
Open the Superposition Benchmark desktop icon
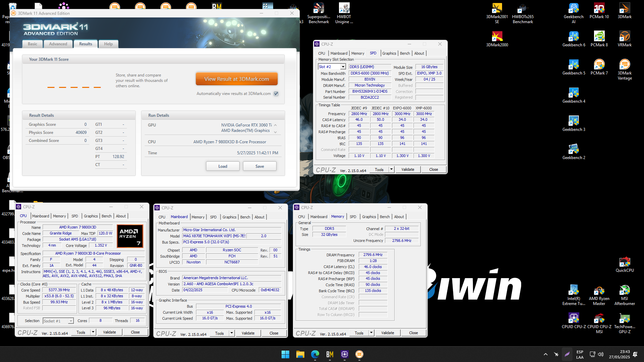318,13
